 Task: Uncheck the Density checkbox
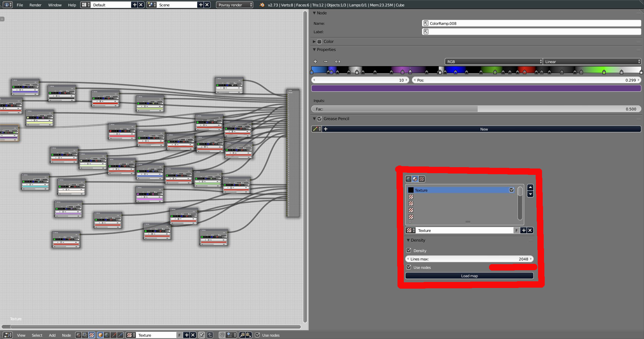[x=409, y=250]
